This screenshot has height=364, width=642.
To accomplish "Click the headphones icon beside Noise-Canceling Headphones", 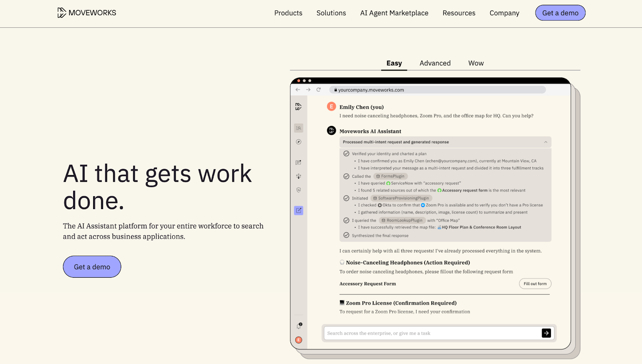I will 342,262.
